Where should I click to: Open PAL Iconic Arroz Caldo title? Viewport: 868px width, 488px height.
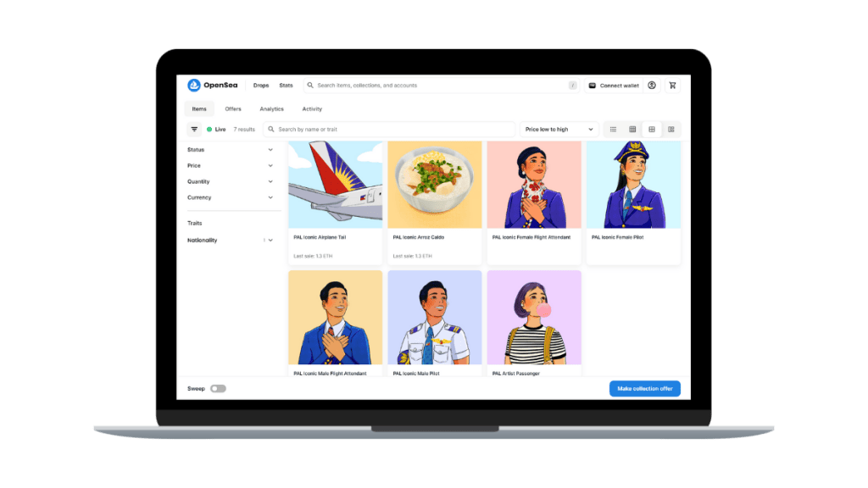coord(419,237)
